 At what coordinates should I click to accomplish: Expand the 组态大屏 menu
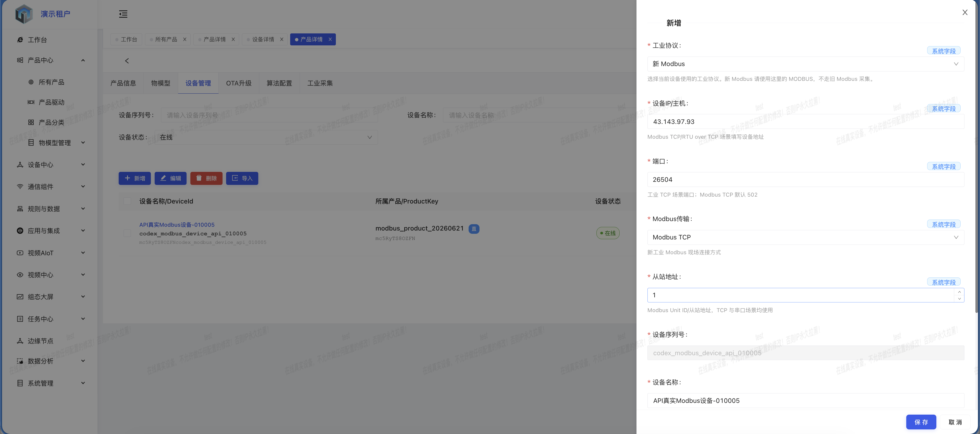pos(83,297)
